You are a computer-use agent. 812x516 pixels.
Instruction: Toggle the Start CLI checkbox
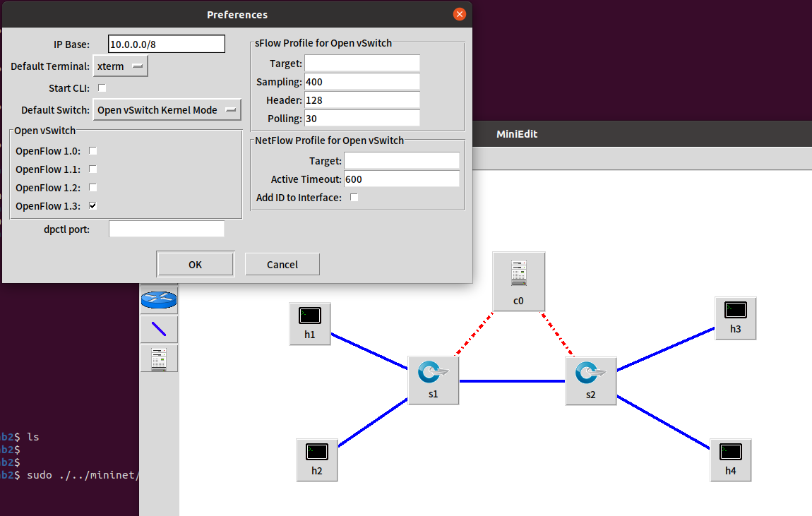point(102,88)
